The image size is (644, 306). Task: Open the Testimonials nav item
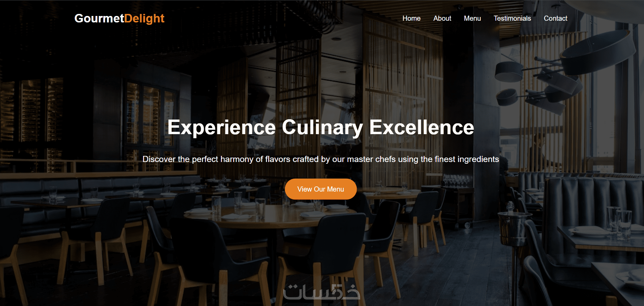512,18
